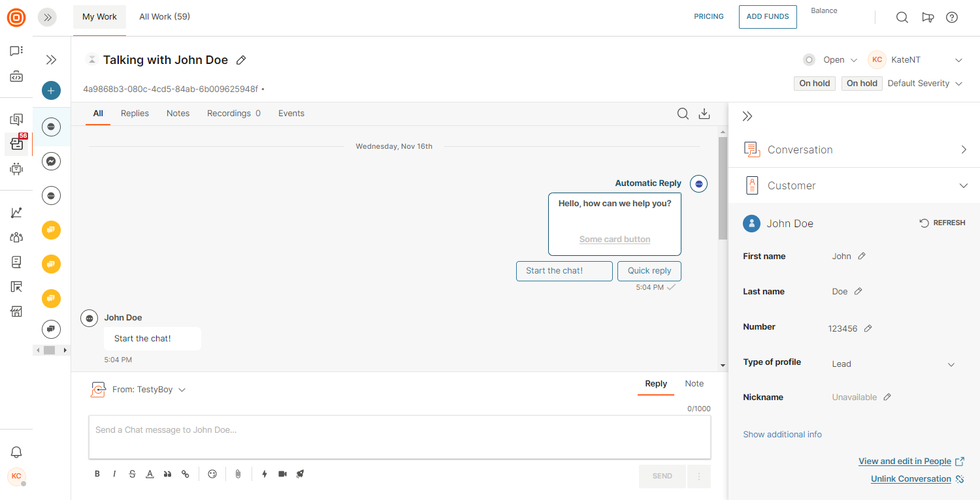The image size is (980, 500).
Task: Expand the Conversation panel section
Action: 853,149
